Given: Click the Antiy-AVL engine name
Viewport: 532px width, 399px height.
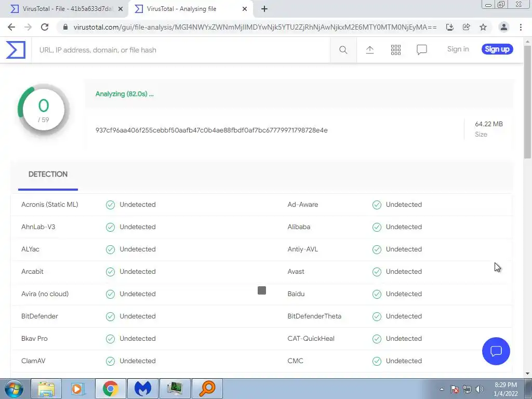Looking at the screenshot, I should 303,249.
